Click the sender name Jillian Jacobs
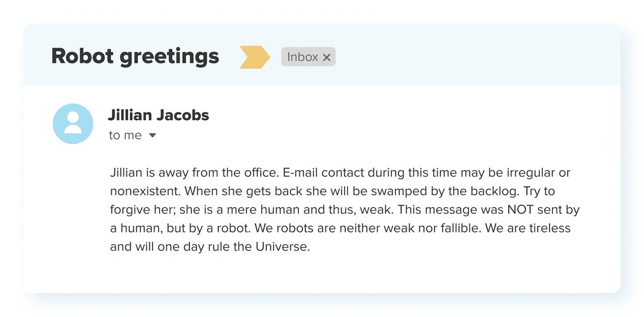This screenshot has width=644, height=317. click(158, 115)
